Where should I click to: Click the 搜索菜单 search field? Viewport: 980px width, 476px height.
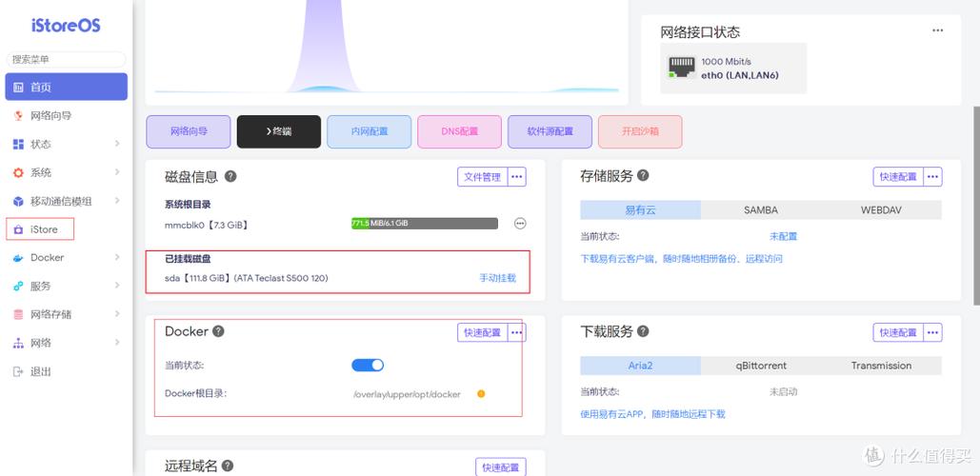[67, 59]
